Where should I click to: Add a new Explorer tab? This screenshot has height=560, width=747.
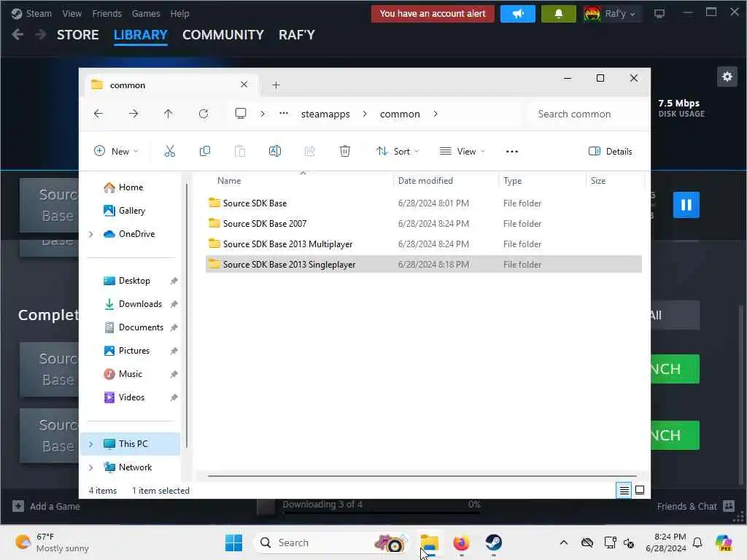(276, 85)
